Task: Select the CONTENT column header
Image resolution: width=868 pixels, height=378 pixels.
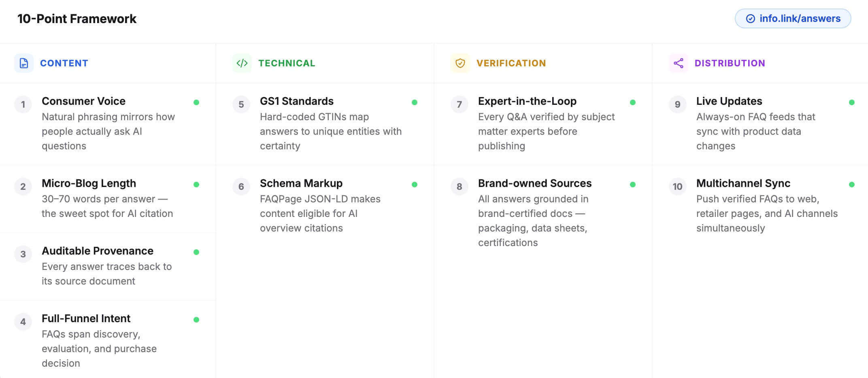Action: pos(64,63)
